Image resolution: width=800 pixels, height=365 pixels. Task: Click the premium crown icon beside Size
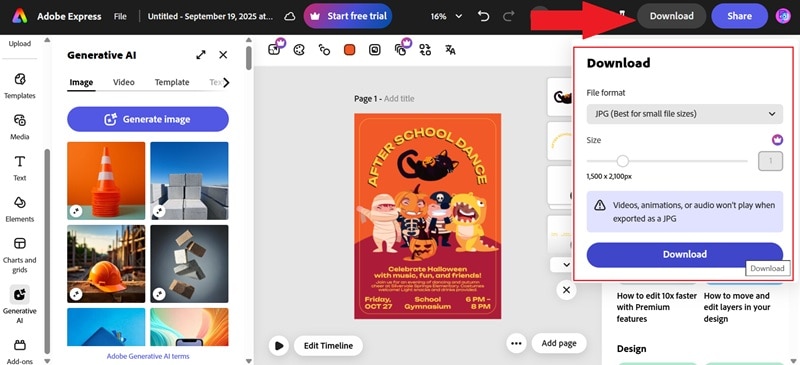click(777, 139)
